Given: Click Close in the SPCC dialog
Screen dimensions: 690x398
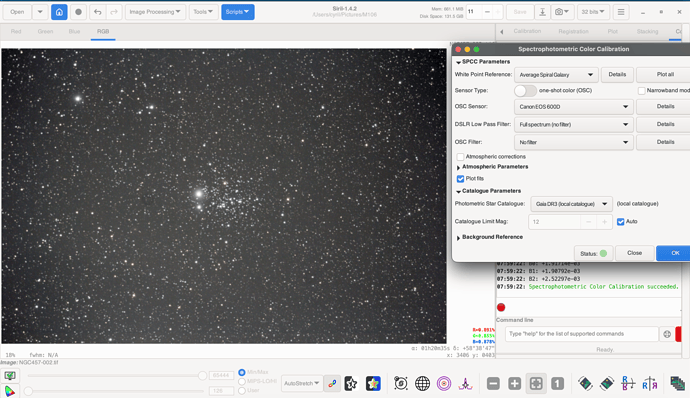Looking at the screenshot, I should (x=634, y=253).
